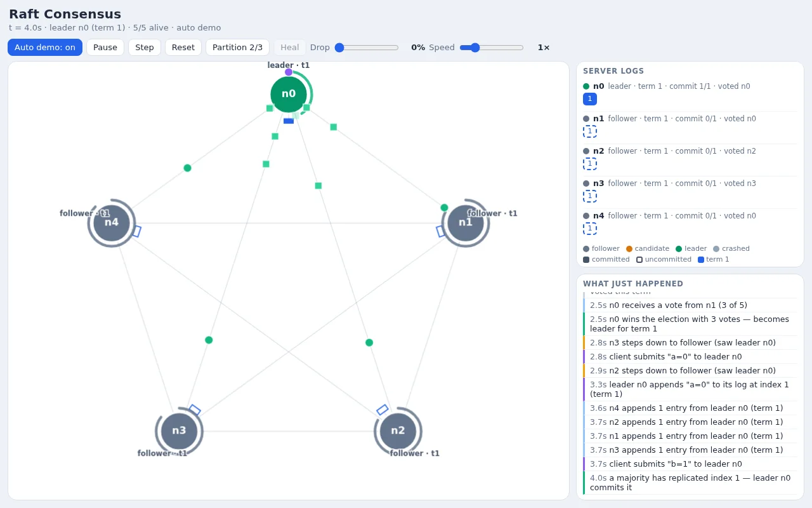Click the 'client submits "b=1"' event
The image size is (812, 508).
[690, 464]
